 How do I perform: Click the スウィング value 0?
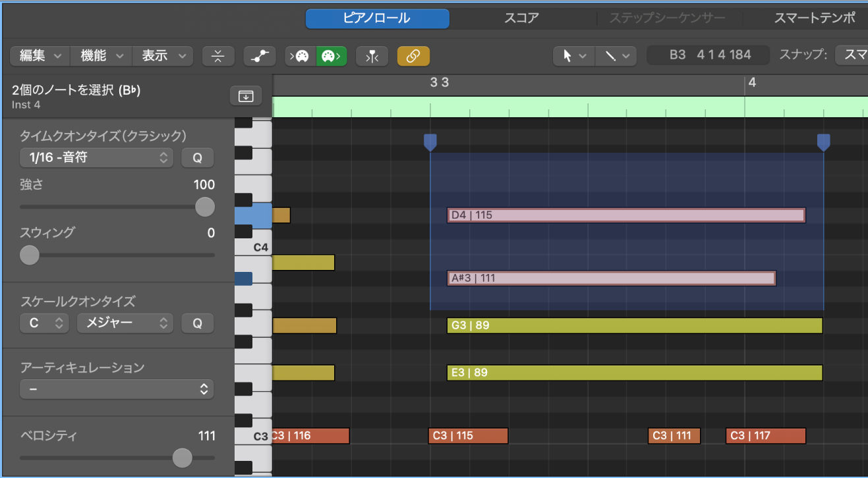(211, 232)
